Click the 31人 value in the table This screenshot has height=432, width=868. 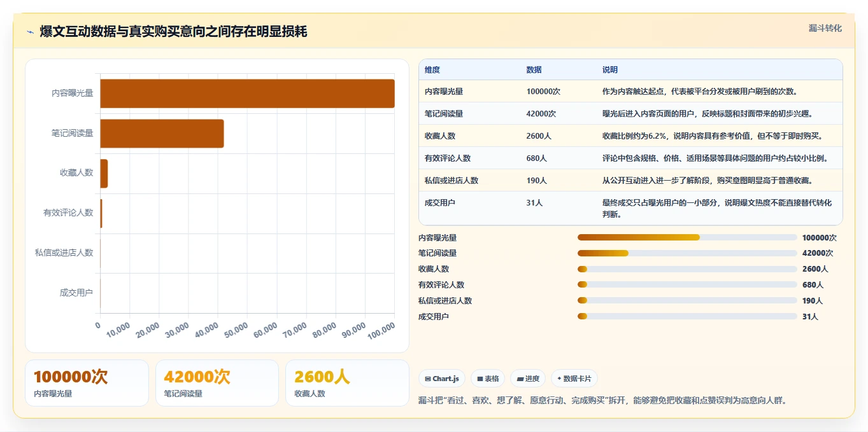[535, 203]
